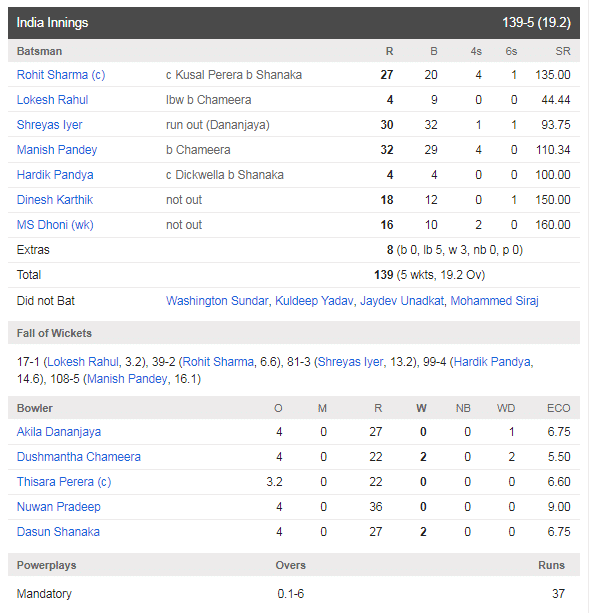Open Thisara Perera (c) bowler page
The width and height of the screenshot is (589, 613).
pos(64,482)
